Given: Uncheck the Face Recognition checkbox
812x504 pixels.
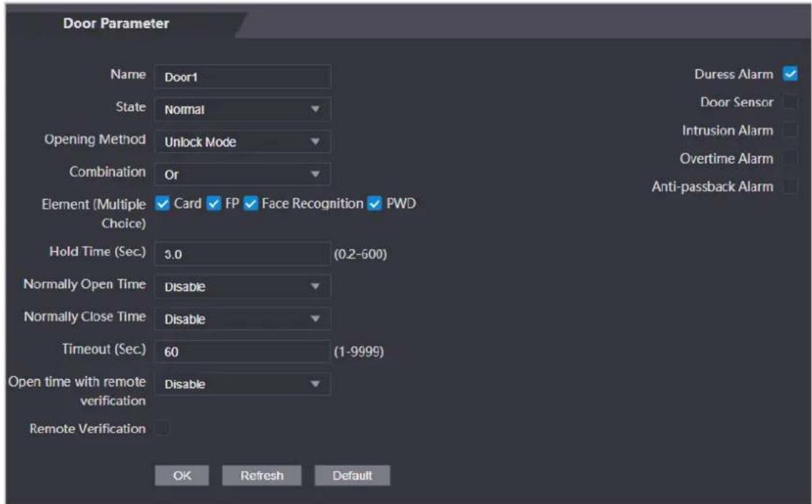Looking at the screenshot, I should 251,203.
